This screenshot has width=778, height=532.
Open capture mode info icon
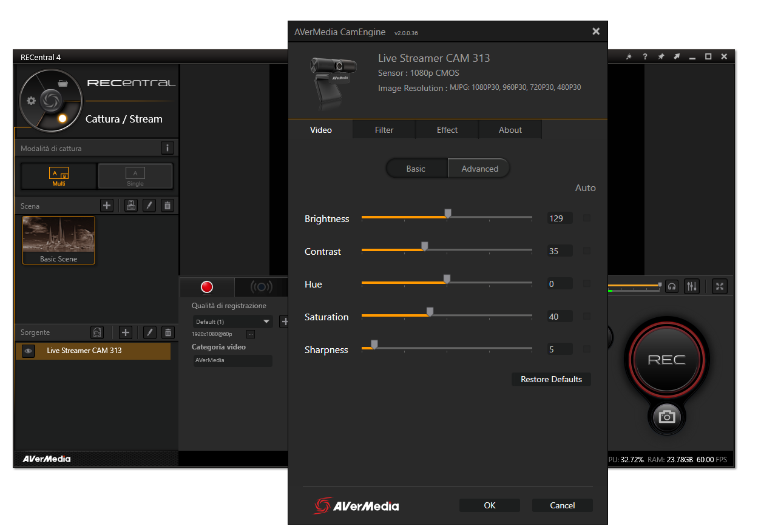tap(167, 148)
